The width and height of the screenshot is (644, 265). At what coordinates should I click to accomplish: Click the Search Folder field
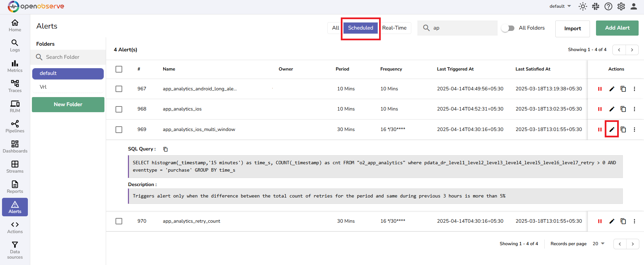[68, 57]
